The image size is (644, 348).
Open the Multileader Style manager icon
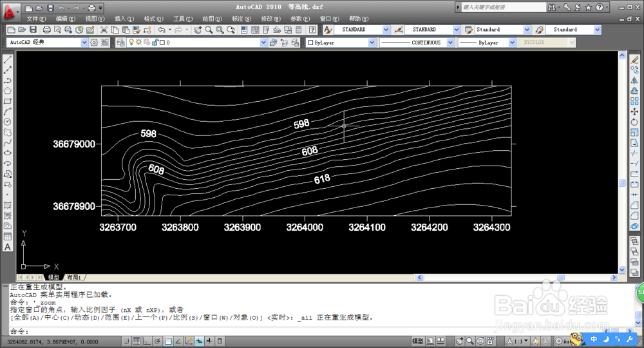click(x=539, y=30)
